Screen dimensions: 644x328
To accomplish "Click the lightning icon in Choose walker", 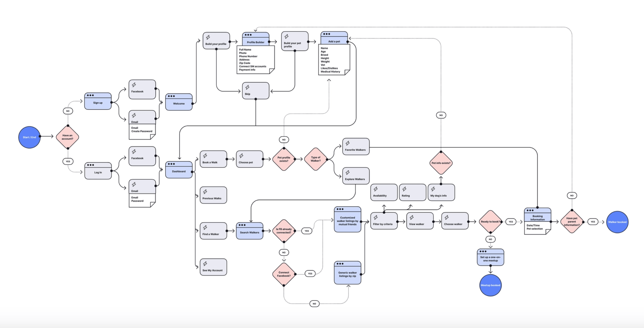I will tap(447, 217).
